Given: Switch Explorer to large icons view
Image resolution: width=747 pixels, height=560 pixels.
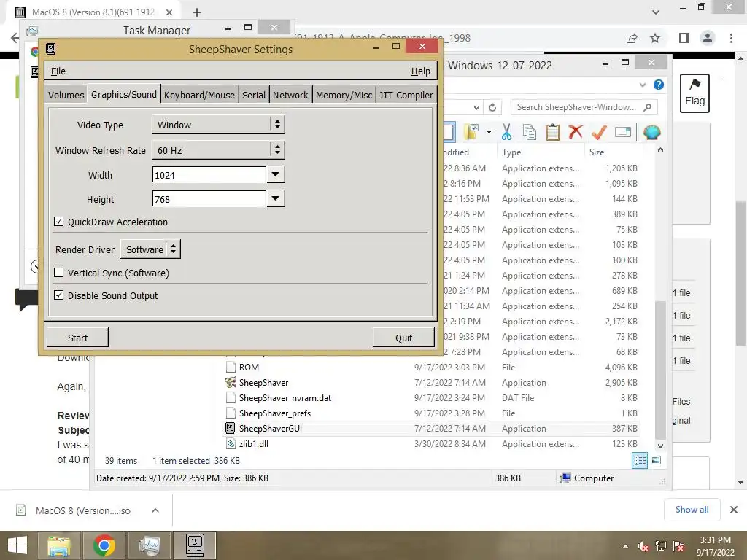Looking at the screenshot, I should click(656, 460).
